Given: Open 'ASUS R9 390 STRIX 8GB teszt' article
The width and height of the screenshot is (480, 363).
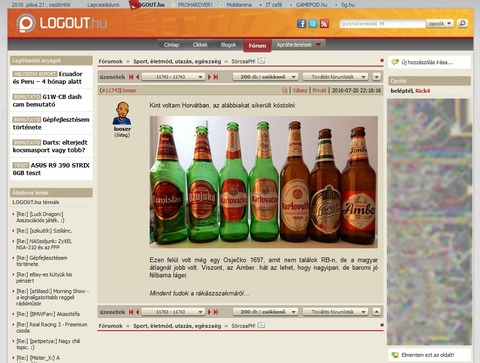Looking at the screenshot, I should tap(51, 169).
